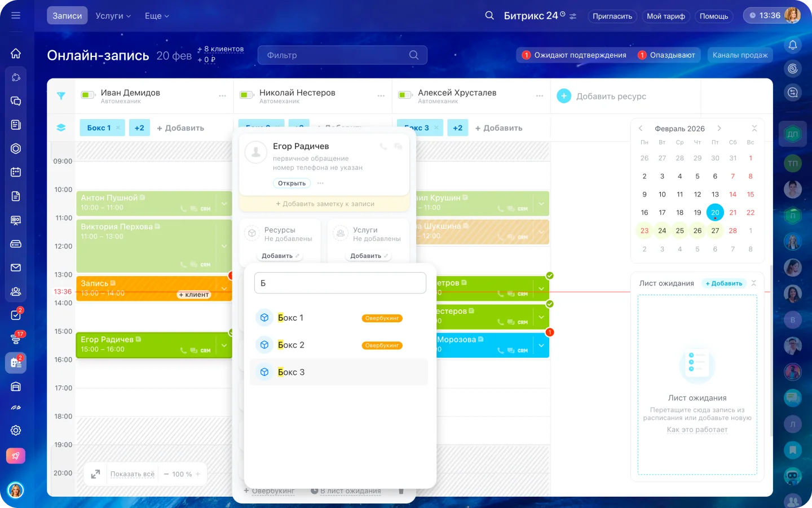Click the home icon in left sidebar

[x=16, y=54]
